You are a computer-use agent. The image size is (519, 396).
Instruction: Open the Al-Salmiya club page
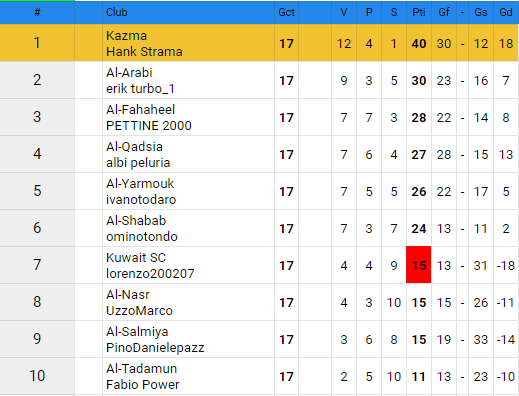137,332
